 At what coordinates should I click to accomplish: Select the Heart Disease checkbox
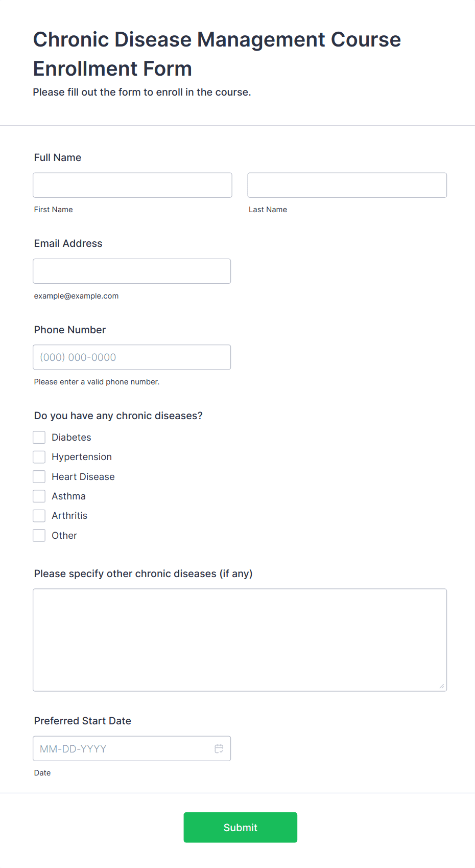pyautogui.click(x=39, y=476)
